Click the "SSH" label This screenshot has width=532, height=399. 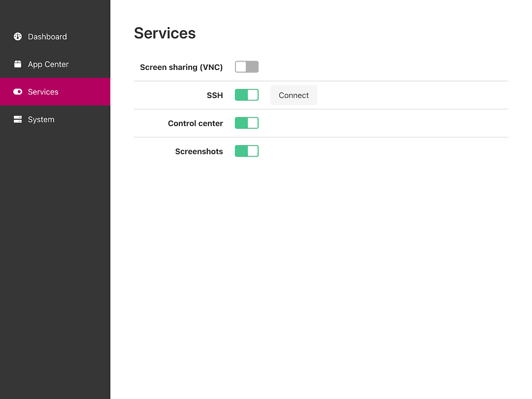215,96
